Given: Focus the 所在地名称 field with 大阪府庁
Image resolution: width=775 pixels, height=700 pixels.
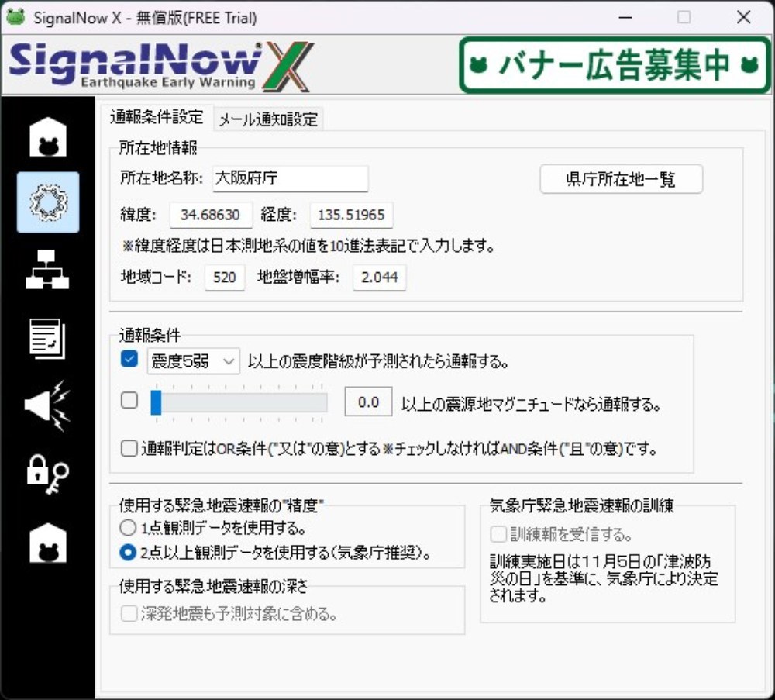Looking at the screenshot, I should (x=291, y=178).
